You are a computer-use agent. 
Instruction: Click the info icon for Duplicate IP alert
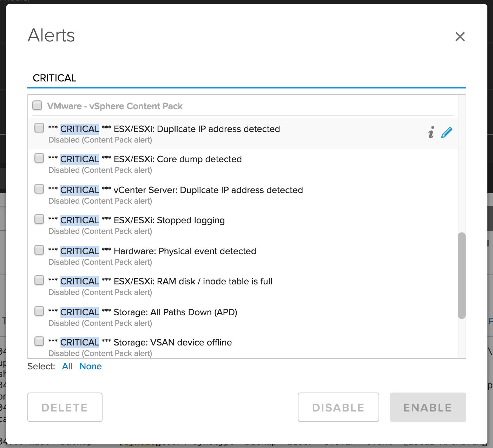tap(431, 133)
